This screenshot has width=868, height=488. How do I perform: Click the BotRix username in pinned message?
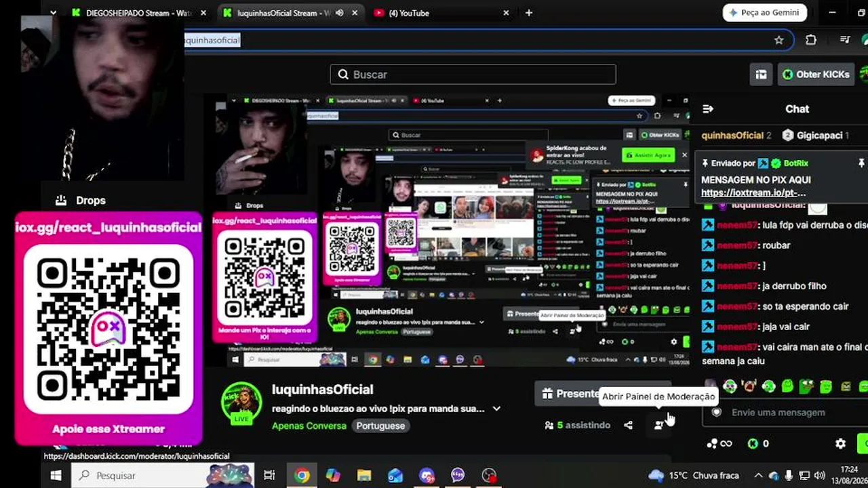tap(796, 163)
